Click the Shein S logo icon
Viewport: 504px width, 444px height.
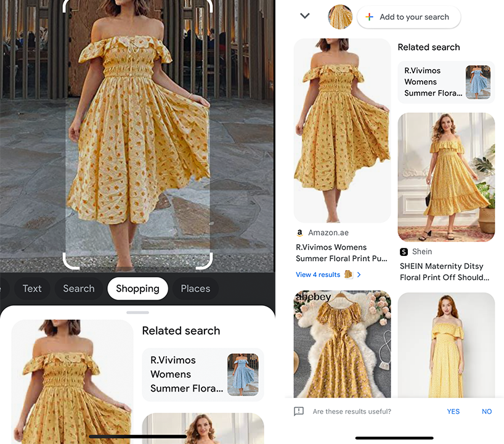[404, 252]
